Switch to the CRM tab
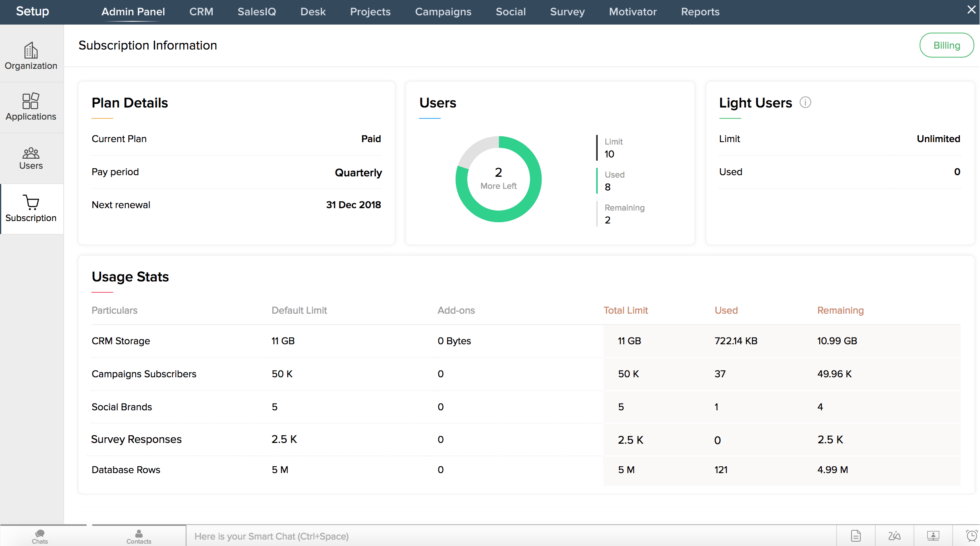Image resolution: width=980 pixels, height=546 pixels. [201, 12]
